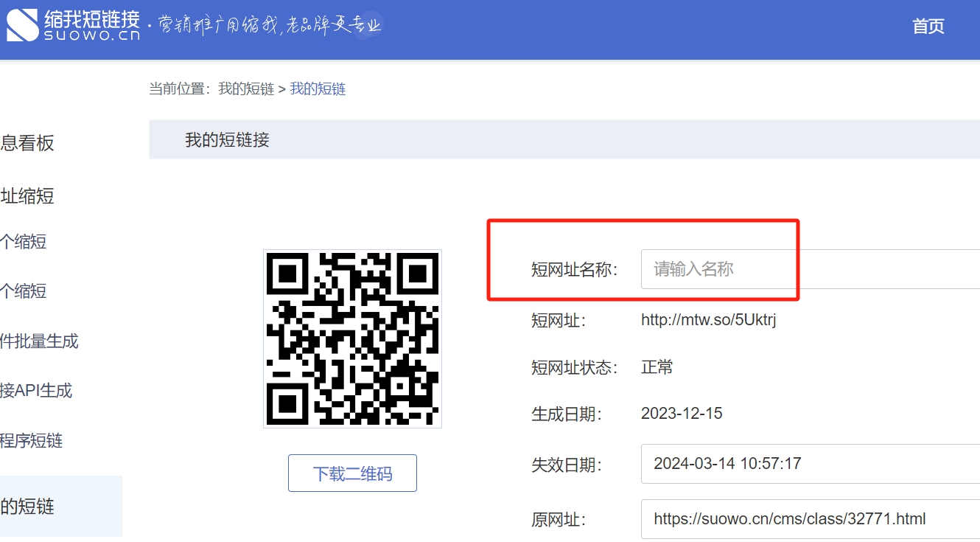Open the 息看板 sidebar item
This screenshot has width=980, height=542.
click(27, 143)
